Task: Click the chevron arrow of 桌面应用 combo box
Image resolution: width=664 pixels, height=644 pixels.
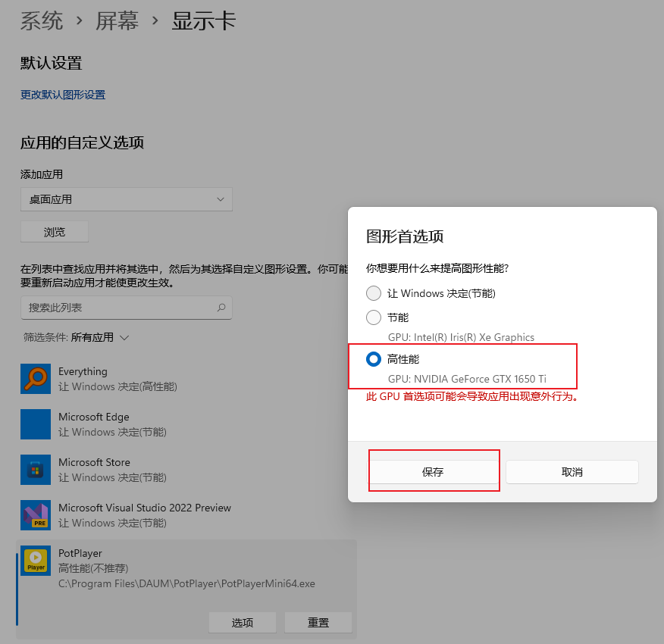Action: click(x=221, y=199)
